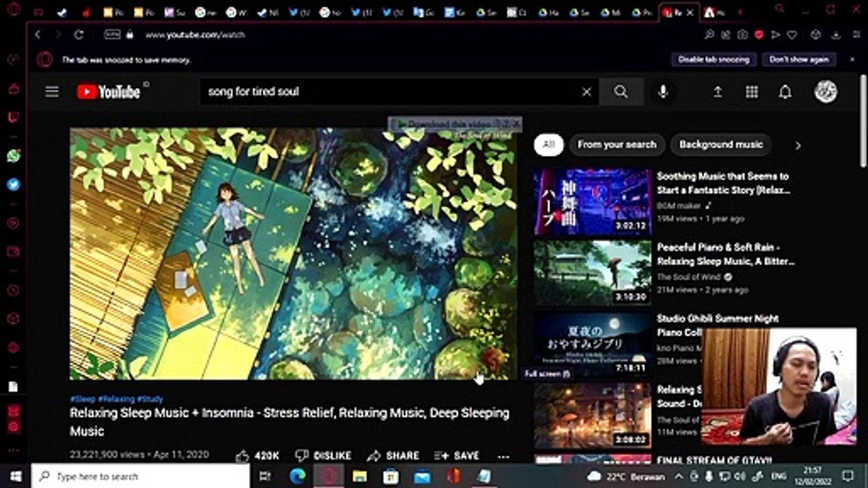The image size is (868, 488).
Task: Open the Soothing Music video thumbnail
Action: point(592,202)
